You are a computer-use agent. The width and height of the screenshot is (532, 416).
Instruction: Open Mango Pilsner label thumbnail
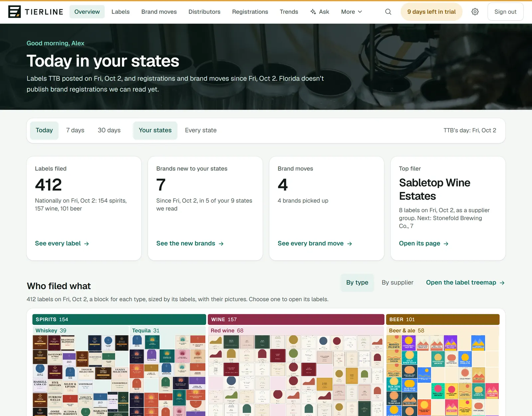pyautogui.click(x=394, y=342)
